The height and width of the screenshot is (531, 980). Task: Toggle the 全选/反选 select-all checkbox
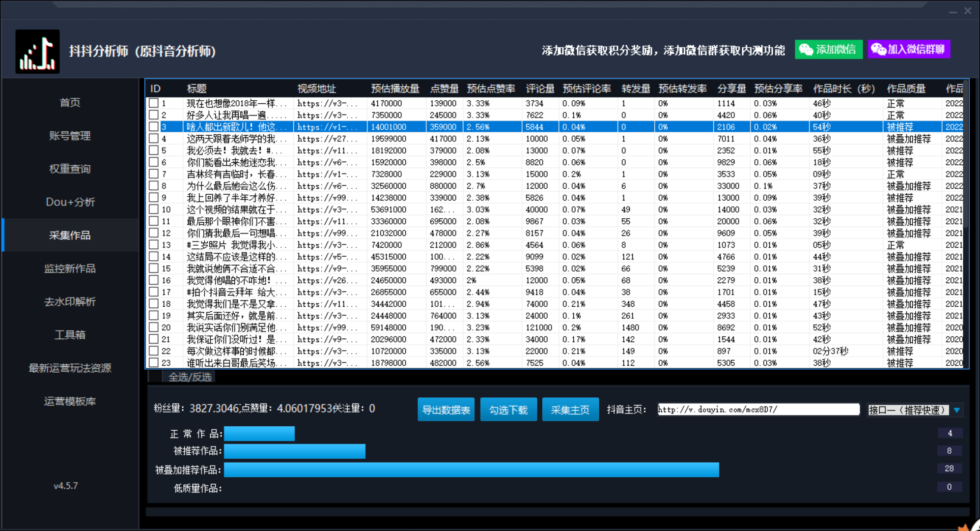pyautogui.click(x=156, y=377)
